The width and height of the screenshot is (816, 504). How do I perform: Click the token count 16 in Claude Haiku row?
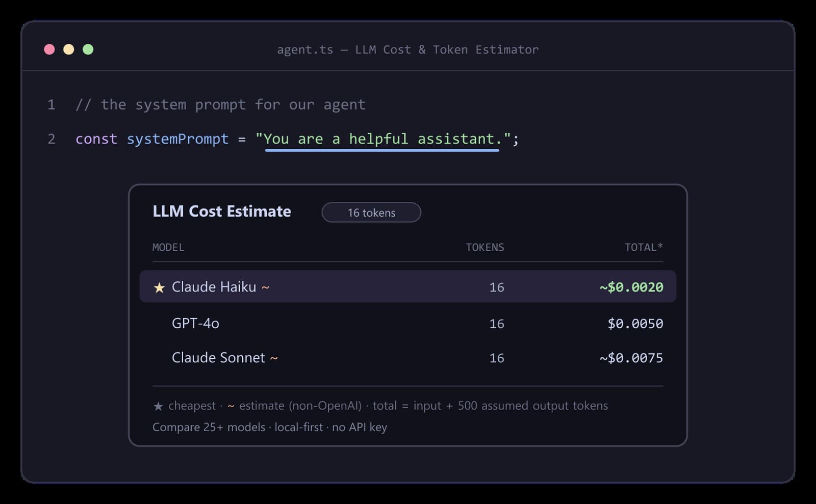tap(497, 287)
